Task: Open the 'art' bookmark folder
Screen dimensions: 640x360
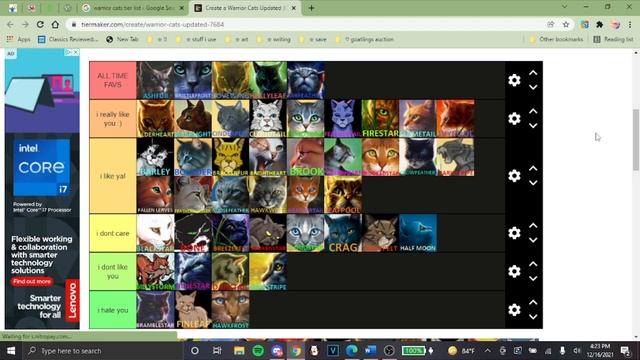Action: point(237,39)
